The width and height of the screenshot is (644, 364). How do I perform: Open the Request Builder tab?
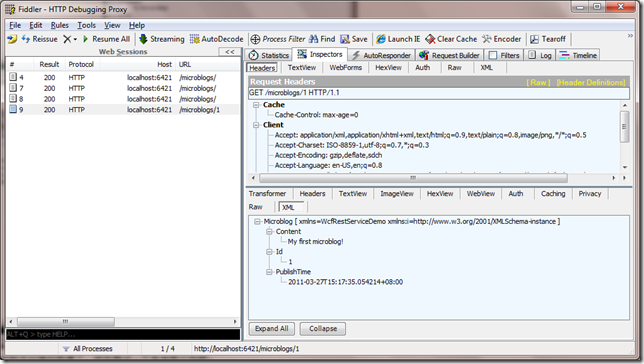449,55
